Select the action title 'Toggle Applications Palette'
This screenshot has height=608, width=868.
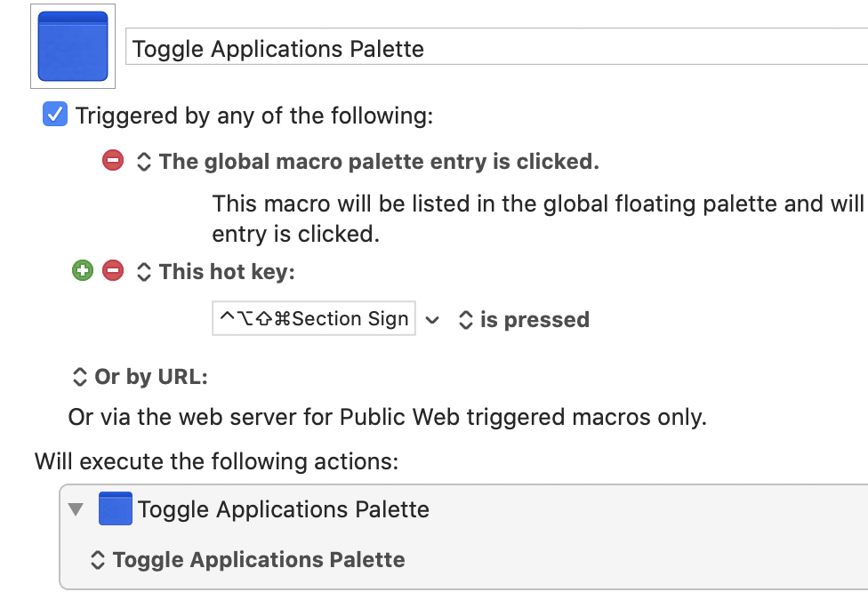284,509
